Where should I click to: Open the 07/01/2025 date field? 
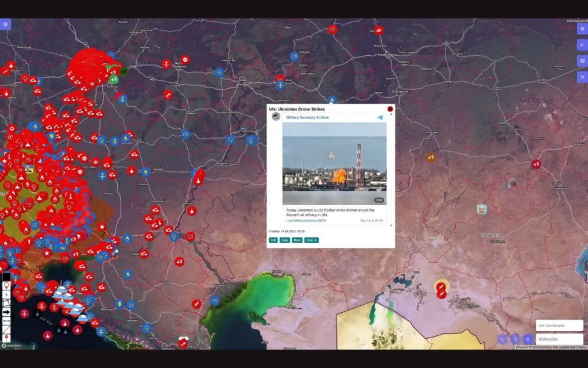click(x=559, y=339)
